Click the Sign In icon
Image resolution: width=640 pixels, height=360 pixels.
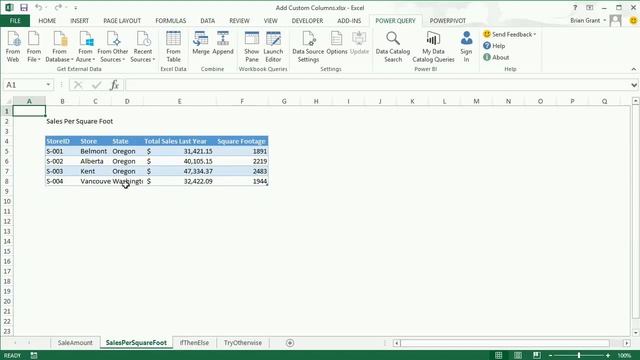click(466, 47)
